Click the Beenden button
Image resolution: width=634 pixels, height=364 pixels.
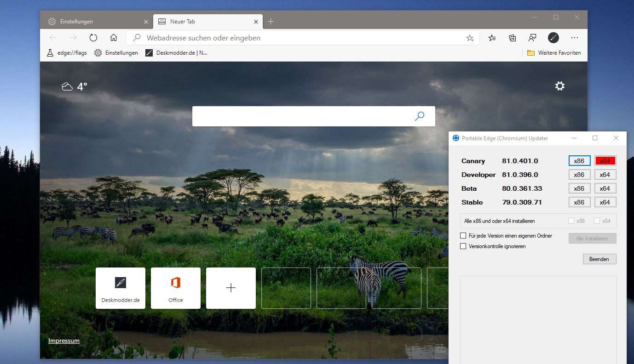[x=599, y=259]
